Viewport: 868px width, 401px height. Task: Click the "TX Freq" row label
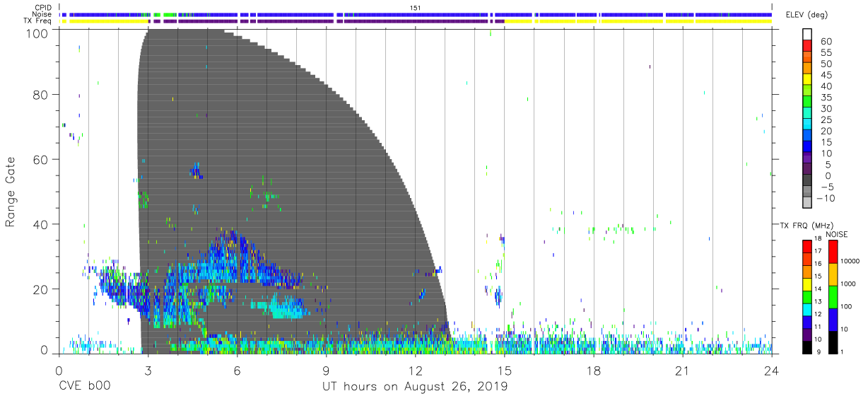37,21
